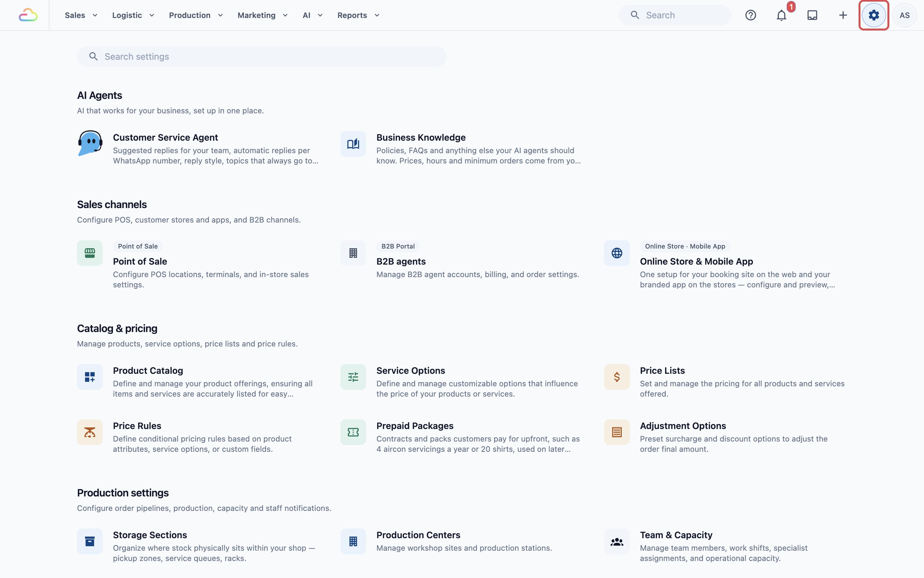
Task: Focus the top bar Search field
Action: pyautogui.click(x=675, y=15)
